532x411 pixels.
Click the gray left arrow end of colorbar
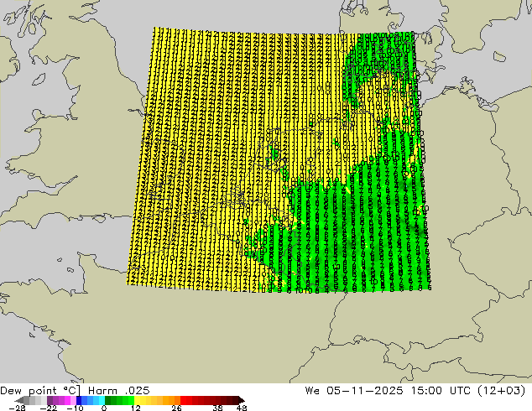(x=19, y=400)
